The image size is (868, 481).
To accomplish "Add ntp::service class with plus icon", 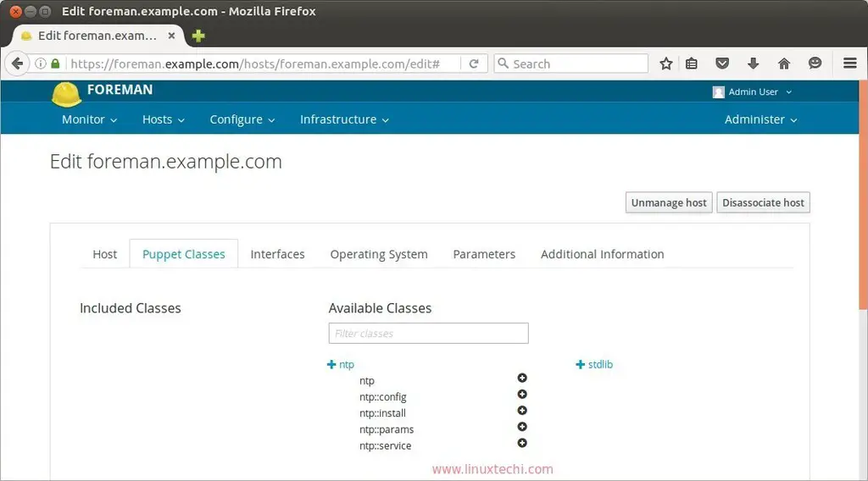I will pos(522,443).
